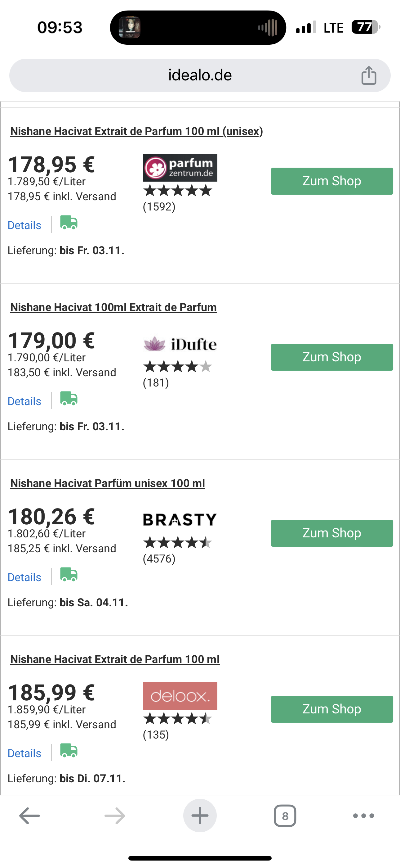Open Details for the 180,26 € offer
This screenshot has width=400, height=868.
[24, 577]
